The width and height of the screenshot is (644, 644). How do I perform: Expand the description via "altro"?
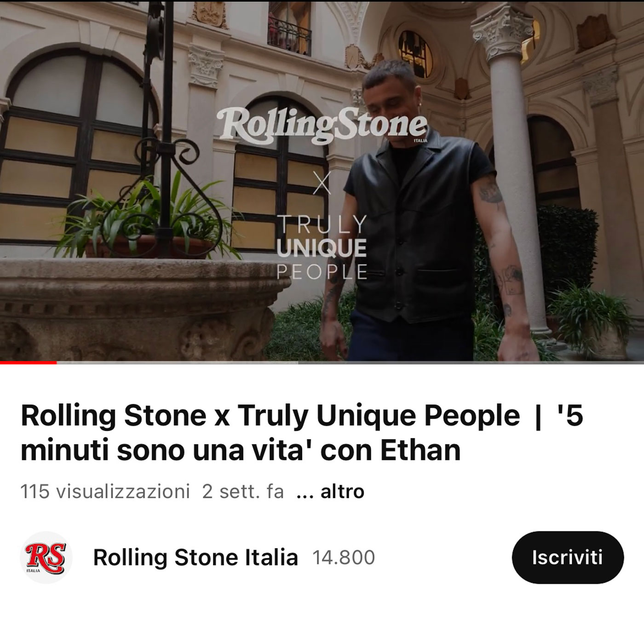[342, 491]
